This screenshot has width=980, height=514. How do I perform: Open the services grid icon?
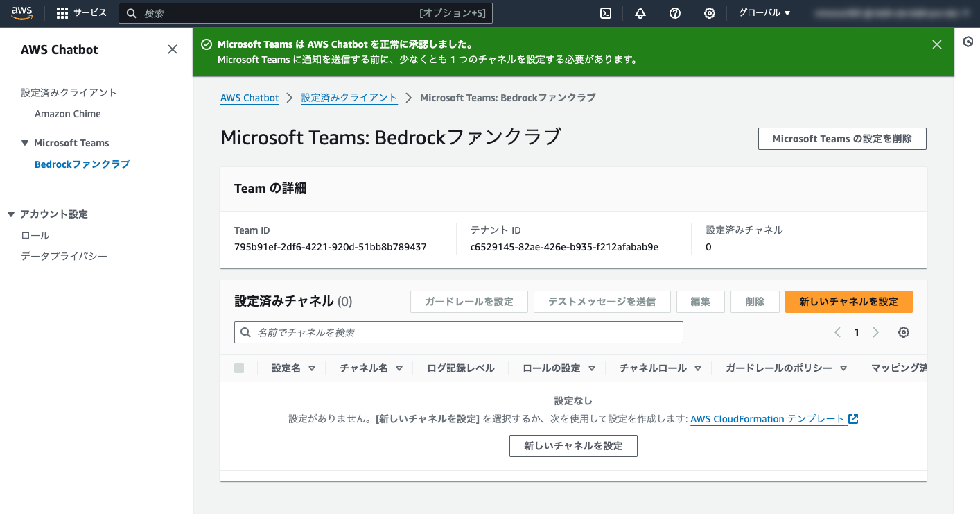62,13
